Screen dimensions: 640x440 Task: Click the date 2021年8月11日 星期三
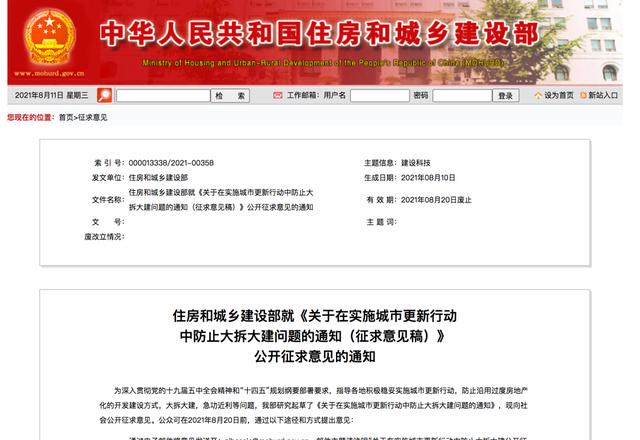click(51, 96)
